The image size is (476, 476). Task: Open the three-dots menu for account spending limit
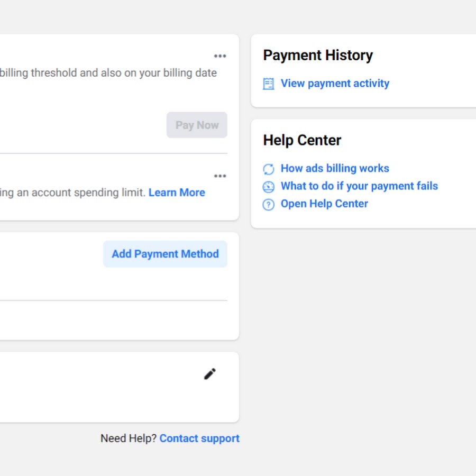click(220, 176)
